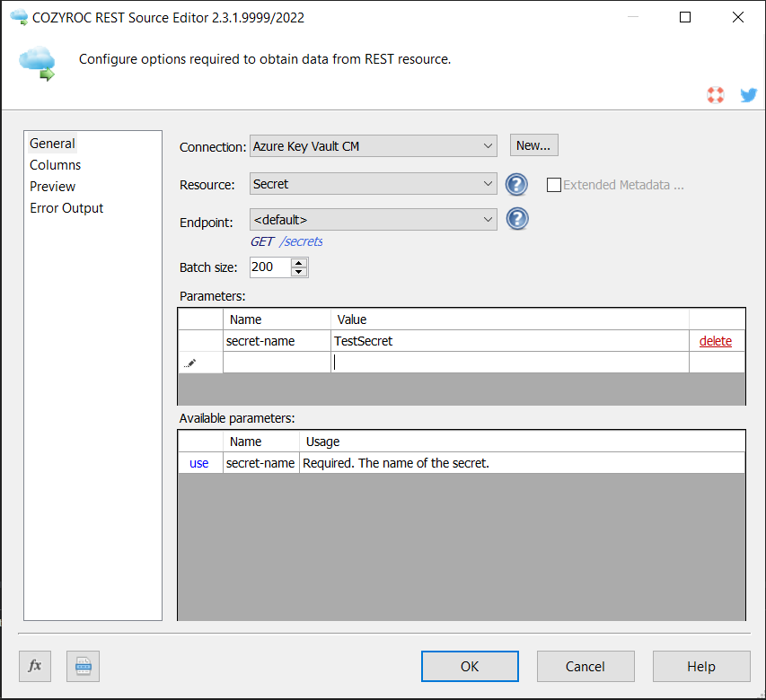Click the Resource help question mark icon
This screenshot has width=766, height=700.
point(516,185)
